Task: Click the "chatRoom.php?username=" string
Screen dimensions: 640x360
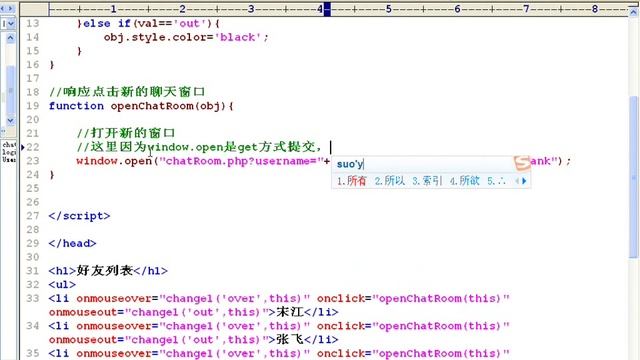Action: (x=241, y=161)
